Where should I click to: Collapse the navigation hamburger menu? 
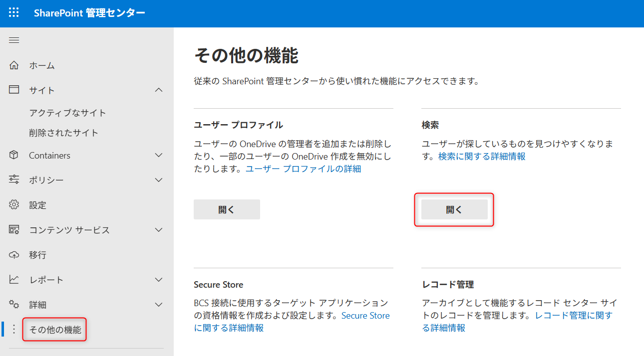tap(14, 40)
